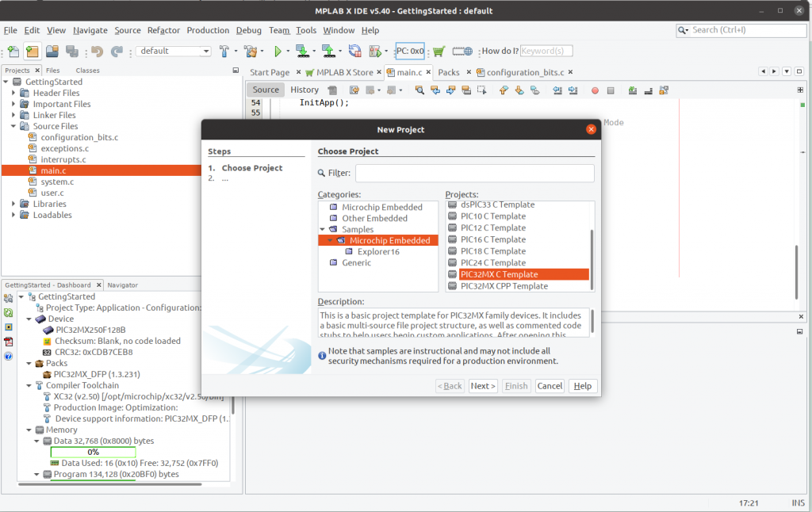Click the Redo arrow icon

(117, 52)
